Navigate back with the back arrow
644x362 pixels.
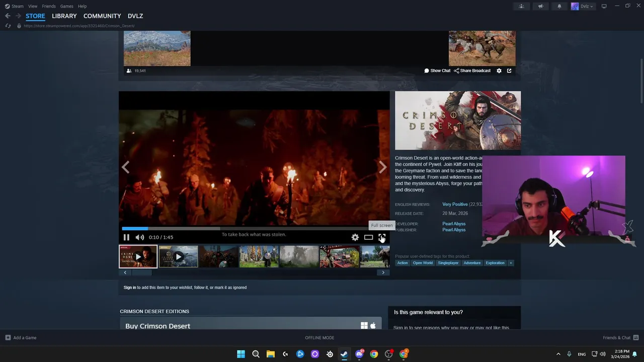[8, 16]
